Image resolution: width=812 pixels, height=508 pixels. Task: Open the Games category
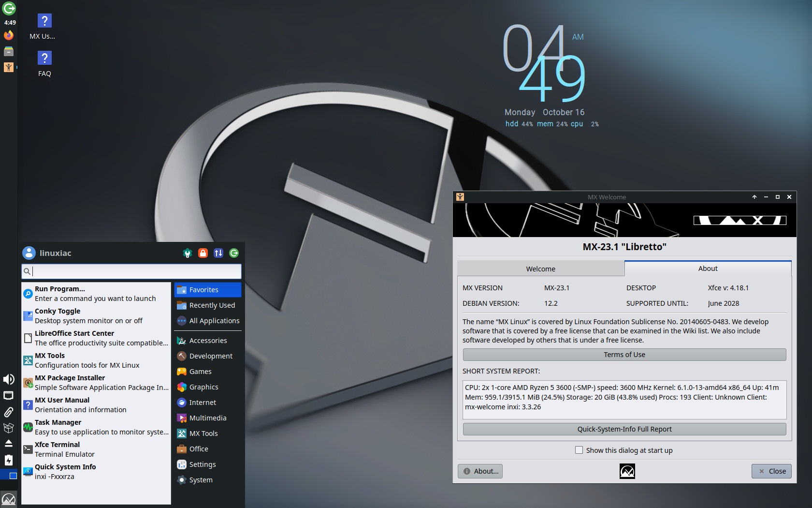pyautogui.click(x=208, y=372)
